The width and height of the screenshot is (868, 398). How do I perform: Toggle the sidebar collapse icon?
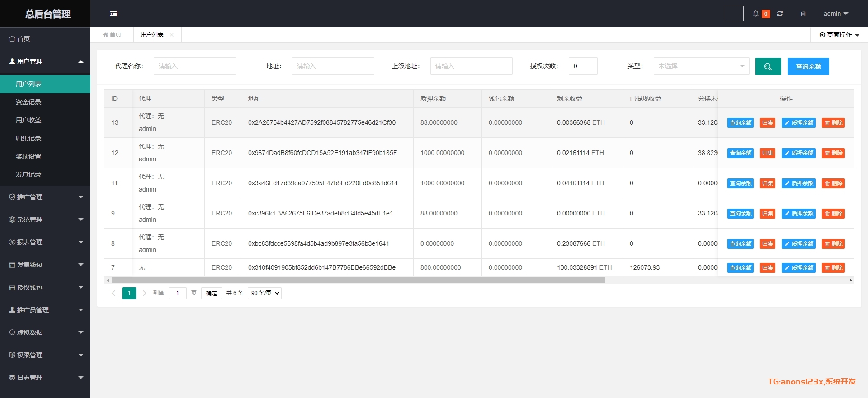click(113, 14)
